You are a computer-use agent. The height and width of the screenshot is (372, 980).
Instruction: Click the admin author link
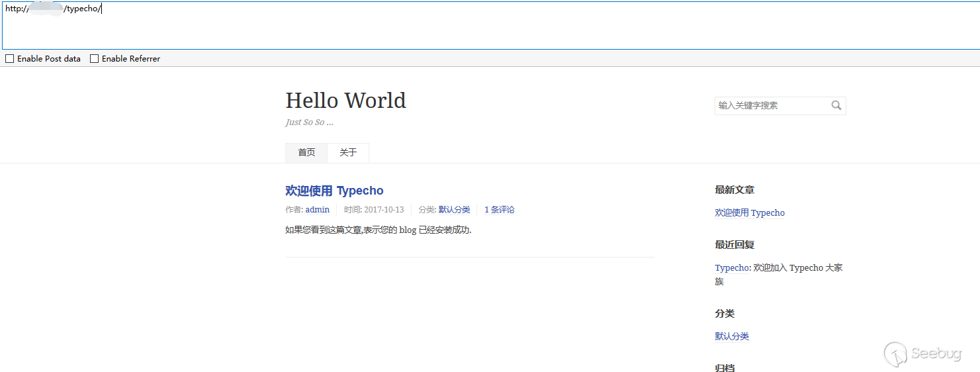pos(318,210)
